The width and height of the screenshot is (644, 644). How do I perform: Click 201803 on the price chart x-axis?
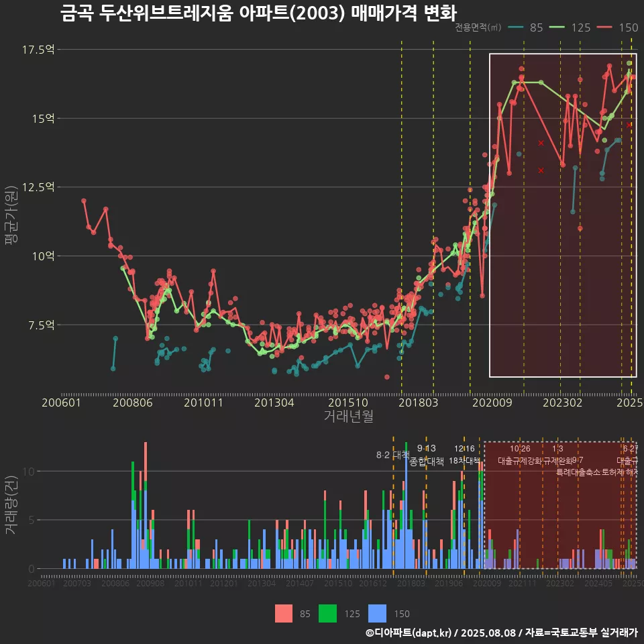click(418, 402)
